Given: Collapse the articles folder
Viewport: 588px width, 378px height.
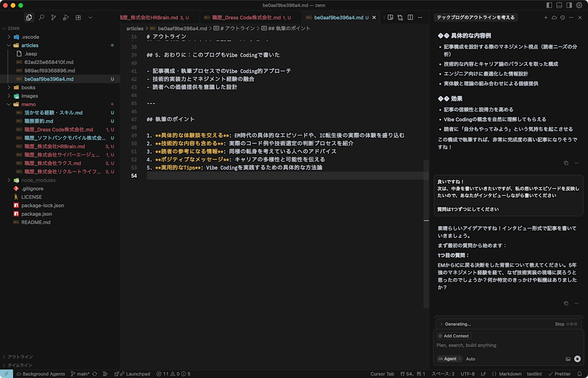Looking at the screenshot, I should (x=60, y=45).
